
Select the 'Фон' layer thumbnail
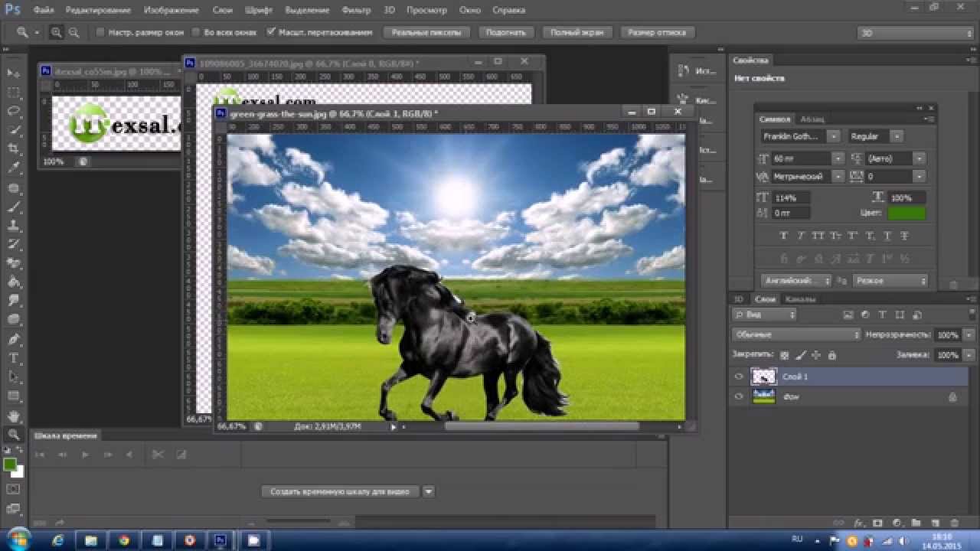(x=763, y=396)
